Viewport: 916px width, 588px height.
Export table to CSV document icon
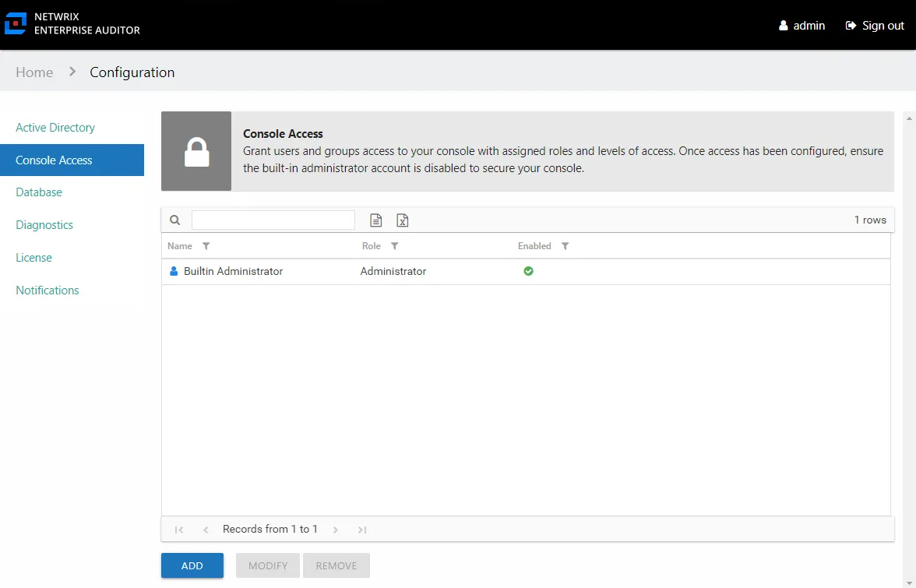coord(375,220)
